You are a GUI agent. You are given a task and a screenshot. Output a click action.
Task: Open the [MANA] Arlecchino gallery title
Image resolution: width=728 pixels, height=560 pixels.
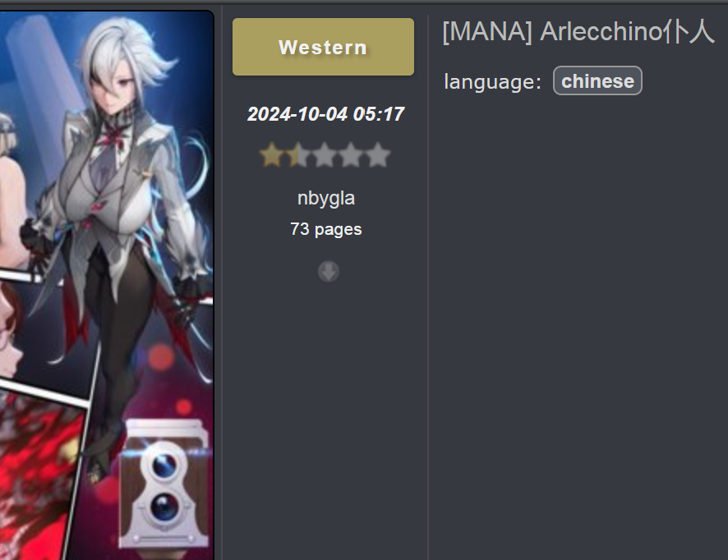click(x=578, y=31)
